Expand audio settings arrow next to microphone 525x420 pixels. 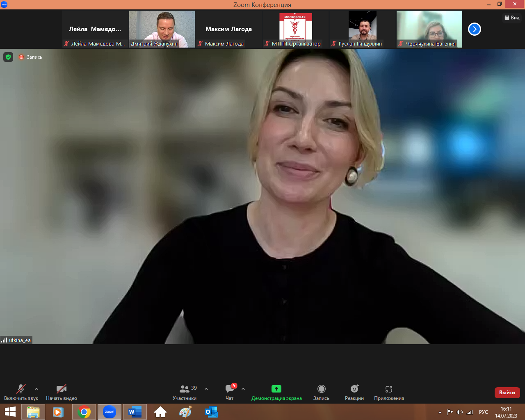(37, 389)
